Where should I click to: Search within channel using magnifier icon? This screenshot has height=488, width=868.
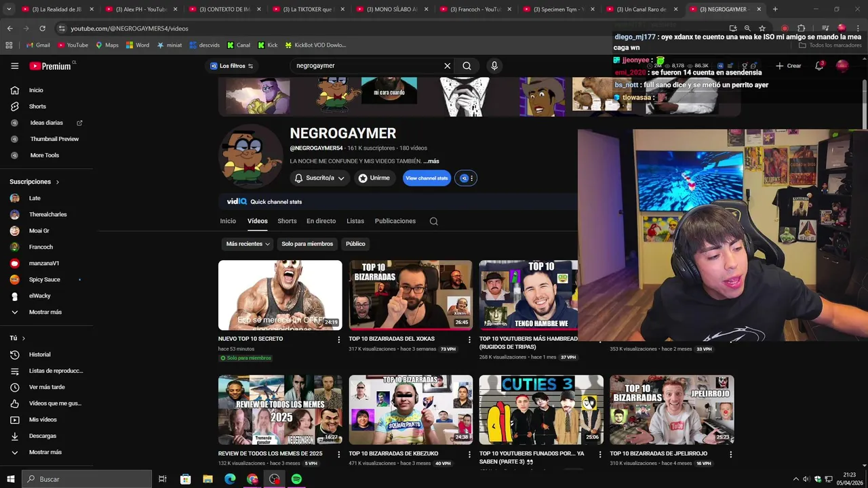tap(434, 221)
